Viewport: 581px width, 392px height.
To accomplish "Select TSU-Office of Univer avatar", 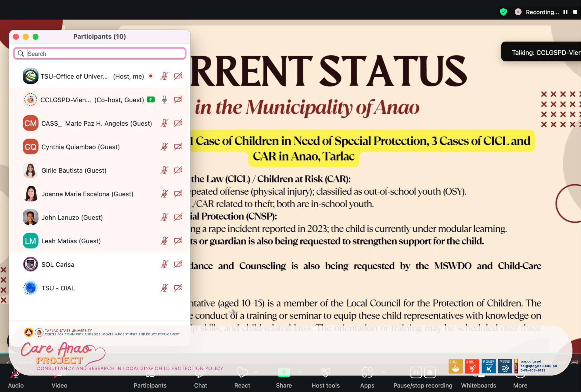I will pyautogui.click(x=30, y=76).
